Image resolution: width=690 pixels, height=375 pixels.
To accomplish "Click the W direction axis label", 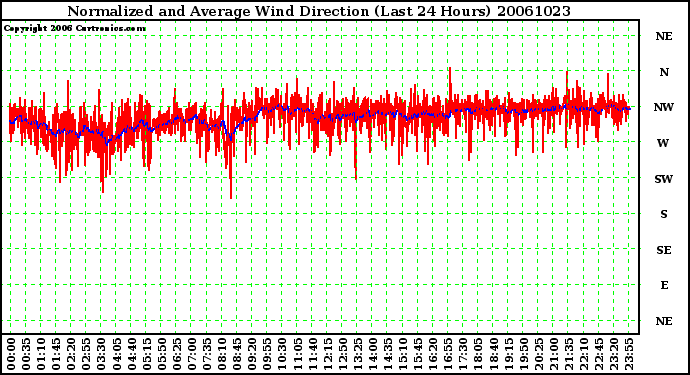I will (663, 143).
